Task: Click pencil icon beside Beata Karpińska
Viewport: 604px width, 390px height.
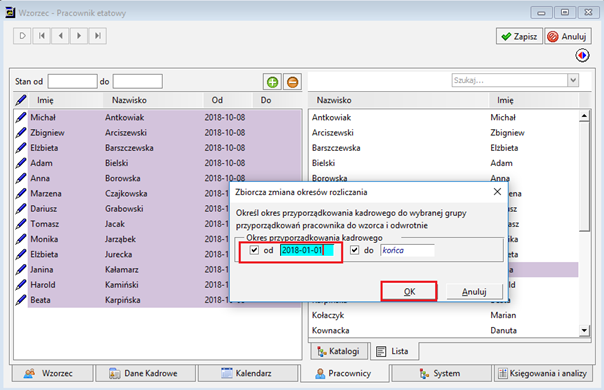Action: click(21, 300)
